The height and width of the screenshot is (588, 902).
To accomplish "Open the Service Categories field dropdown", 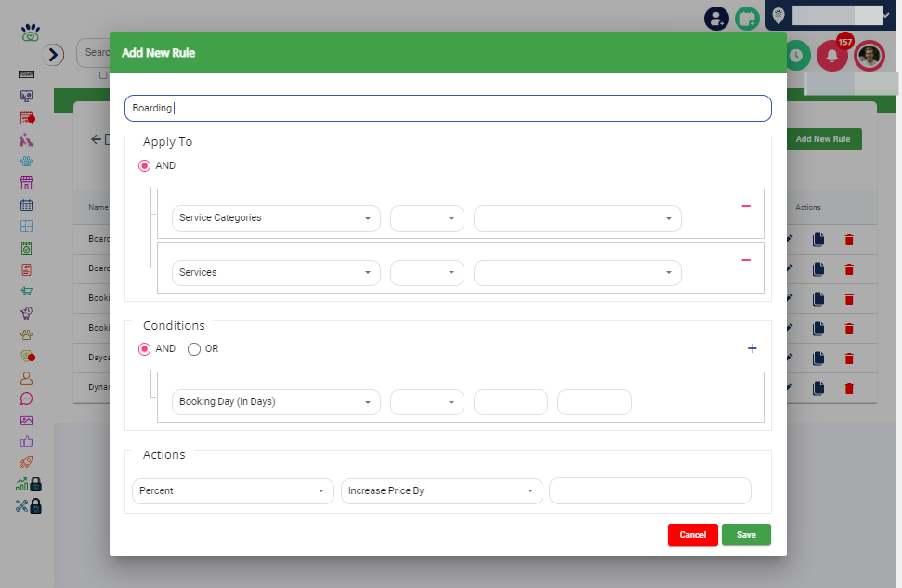I will click(x=276, y=218).
